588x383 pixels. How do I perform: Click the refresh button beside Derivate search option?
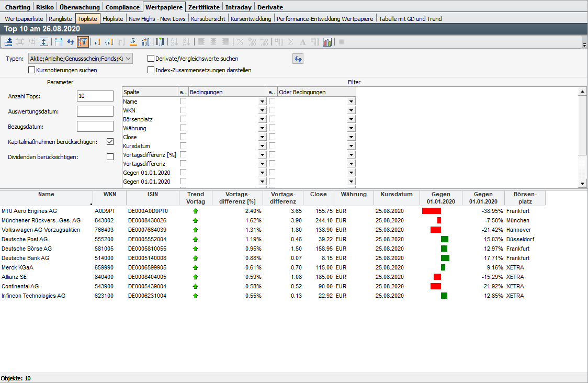click(x=298, y=59)
